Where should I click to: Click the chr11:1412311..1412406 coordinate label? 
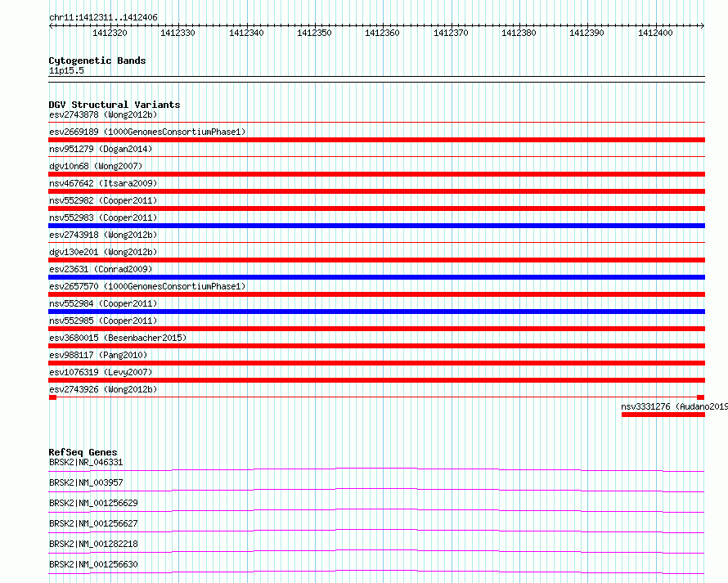tap(103, 18)
